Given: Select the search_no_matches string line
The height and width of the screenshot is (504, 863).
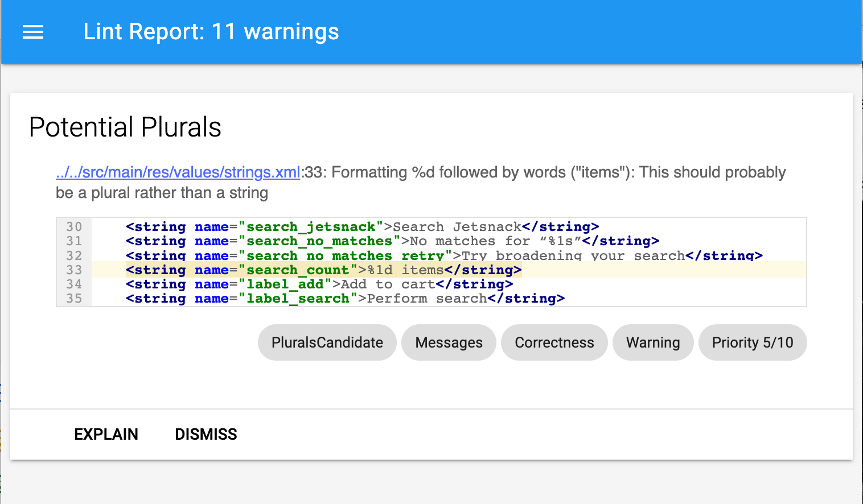Looking at the screenshot, I should [x=392, y=241].
